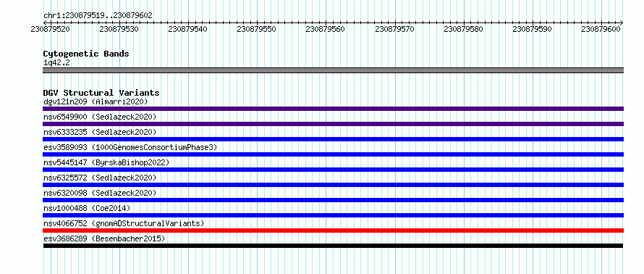The width and height of the screenshot is (644, 274).
Task: Click ruler tick label 230879550
Action: [257, 29]
